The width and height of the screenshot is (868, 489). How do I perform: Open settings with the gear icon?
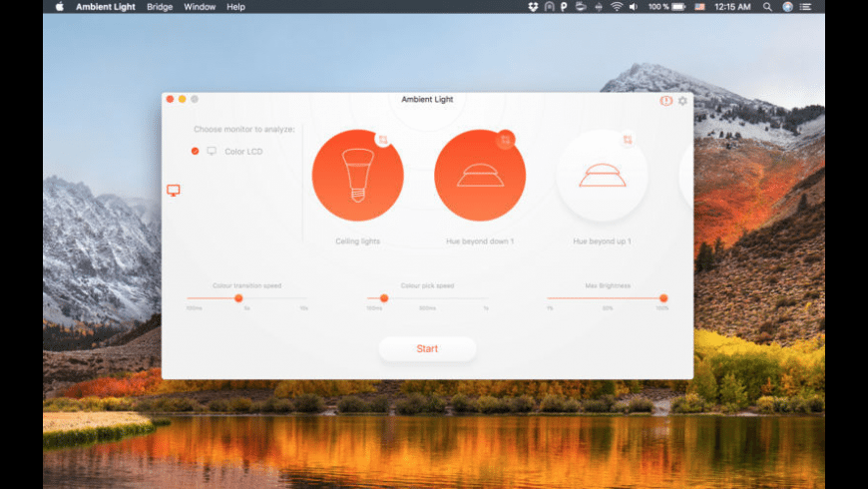(683, 101)
